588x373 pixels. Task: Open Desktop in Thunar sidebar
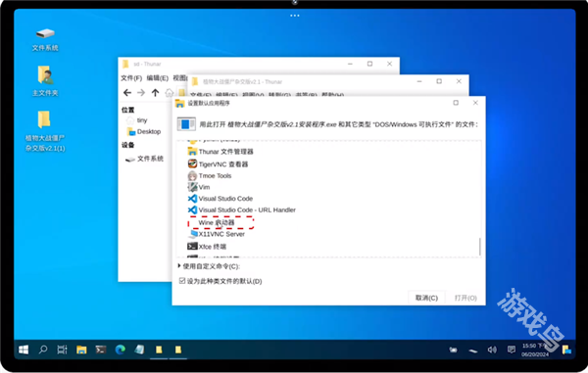click(144, 131)
